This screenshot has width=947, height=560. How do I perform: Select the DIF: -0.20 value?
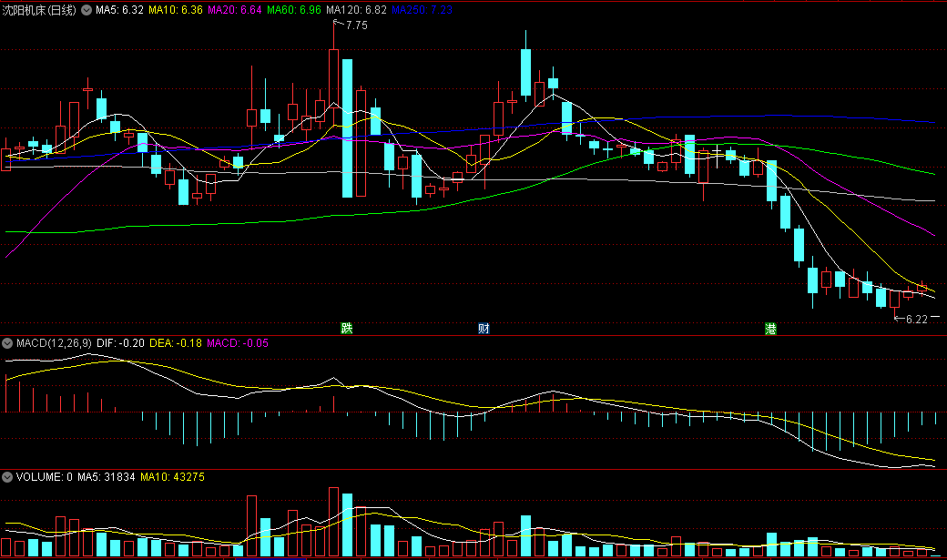(121, 343)
